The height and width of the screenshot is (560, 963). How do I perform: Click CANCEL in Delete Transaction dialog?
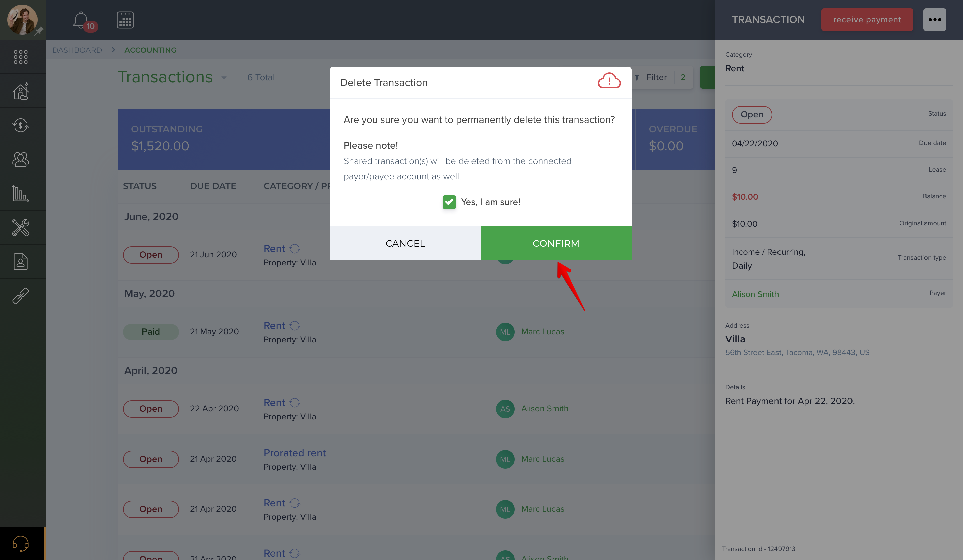pos(405,243)
